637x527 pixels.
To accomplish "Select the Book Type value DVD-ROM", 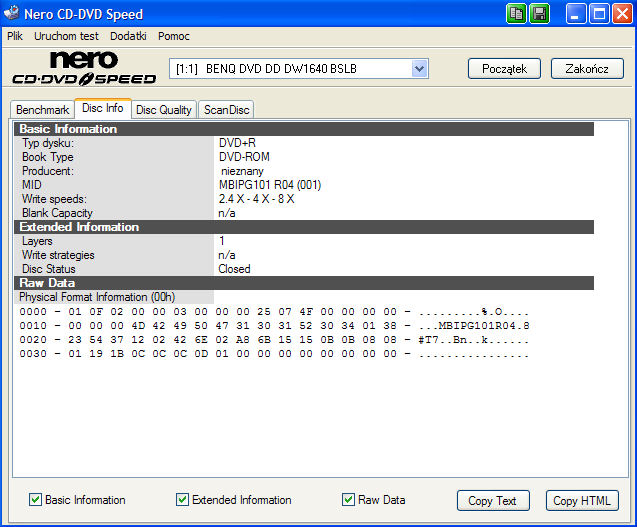I will coord(244,157).
